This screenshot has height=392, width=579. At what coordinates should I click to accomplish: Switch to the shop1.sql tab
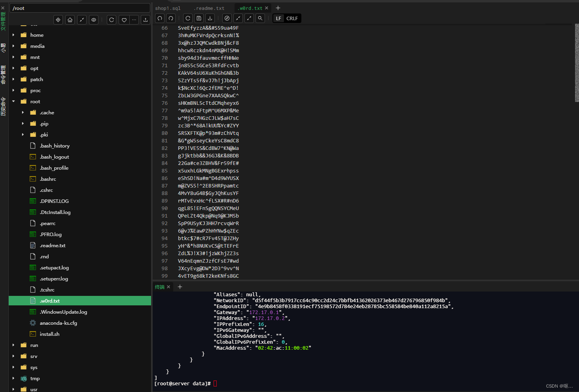(x=168, y=8)
